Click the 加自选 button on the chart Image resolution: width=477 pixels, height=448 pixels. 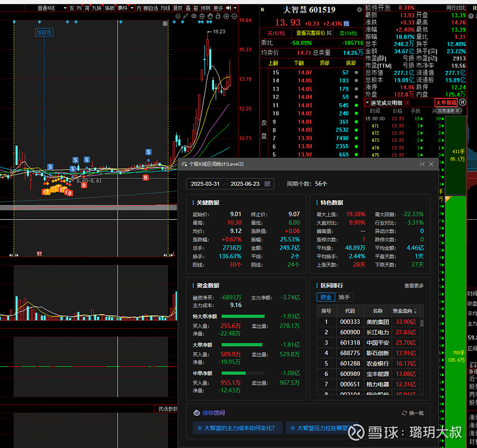click(x=44, y=32)
